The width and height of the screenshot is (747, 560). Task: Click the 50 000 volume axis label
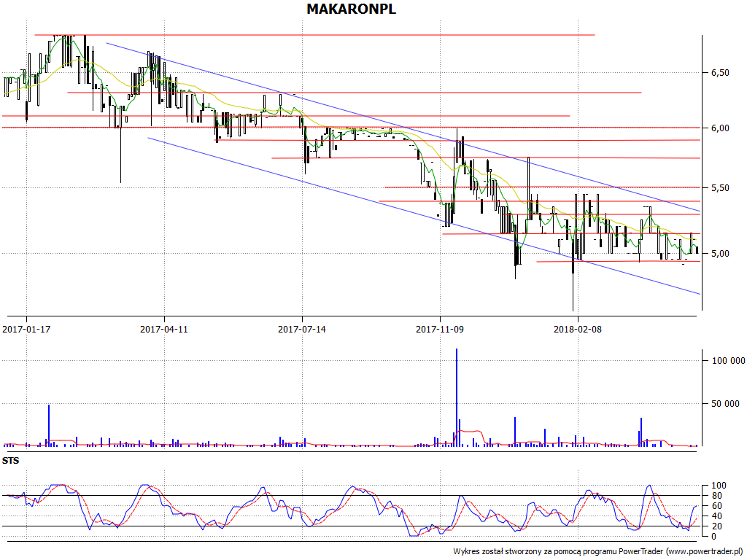726,404
